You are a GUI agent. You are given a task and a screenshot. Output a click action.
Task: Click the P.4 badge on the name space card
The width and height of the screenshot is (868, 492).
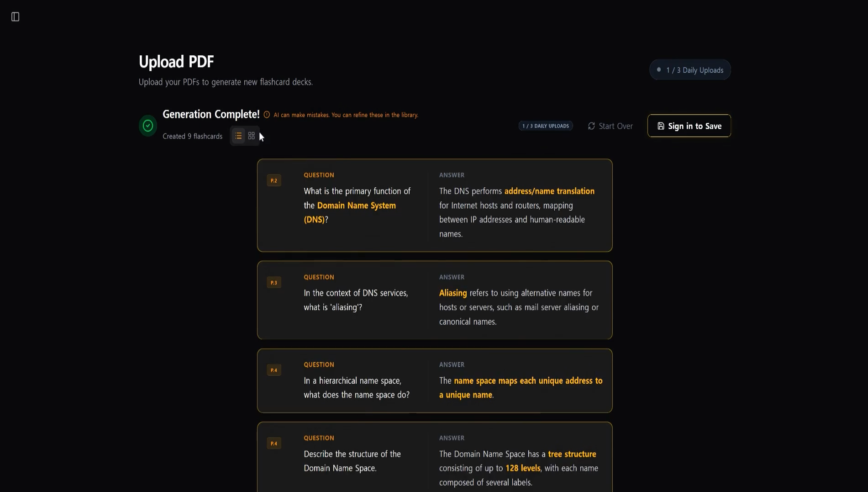[x=274, y=370]
